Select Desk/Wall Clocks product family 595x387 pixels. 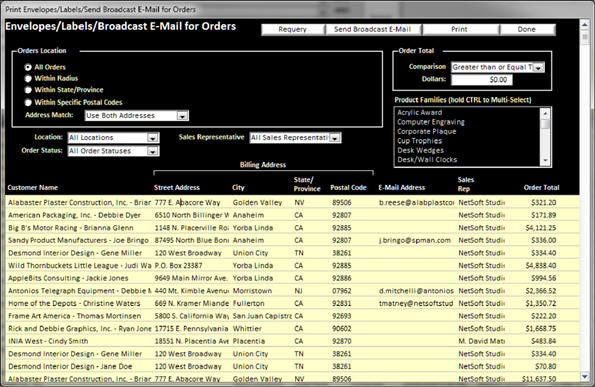[x=427, y=160]
